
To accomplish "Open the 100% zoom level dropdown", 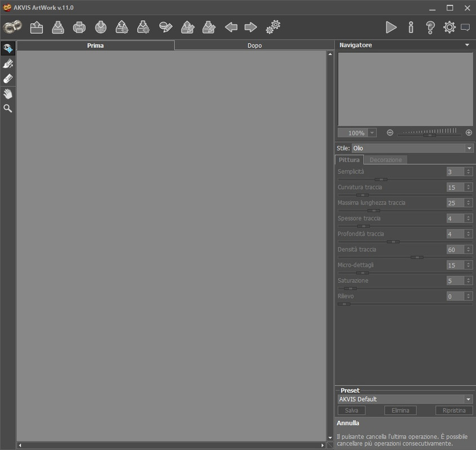I will tap(372, 133).
